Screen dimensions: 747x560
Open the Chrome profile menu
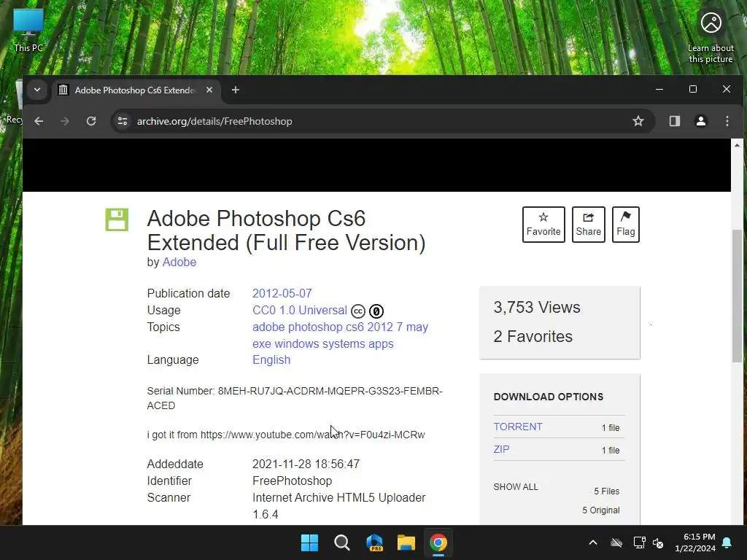(x=701, y=121)
